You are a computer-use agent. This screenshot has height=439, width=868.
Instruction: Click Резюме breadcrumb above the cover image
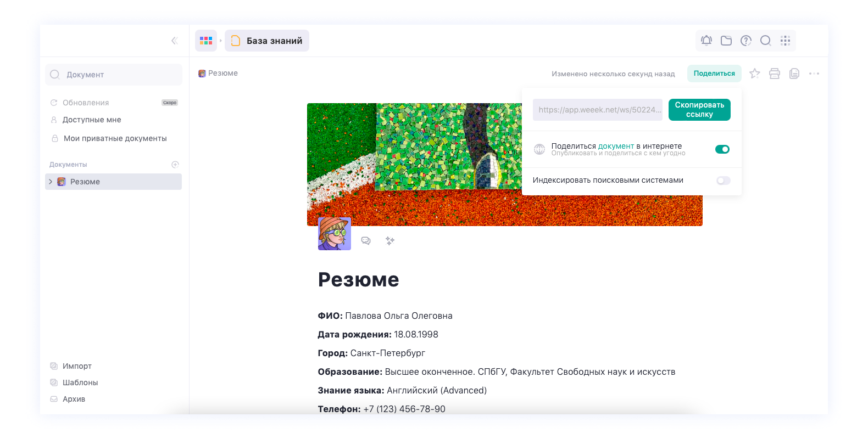(x=218, y=73)
